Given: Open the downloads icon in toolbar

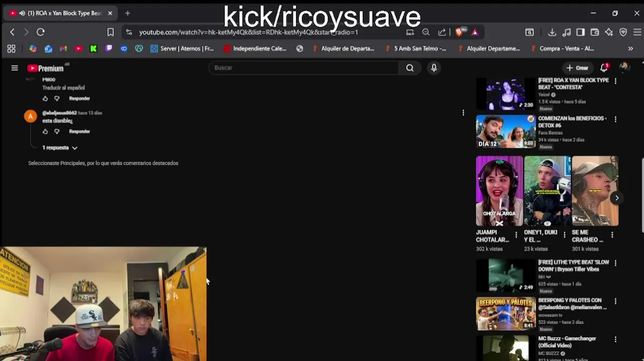Looking at the screenshot, I should click(x=552, y=32).
